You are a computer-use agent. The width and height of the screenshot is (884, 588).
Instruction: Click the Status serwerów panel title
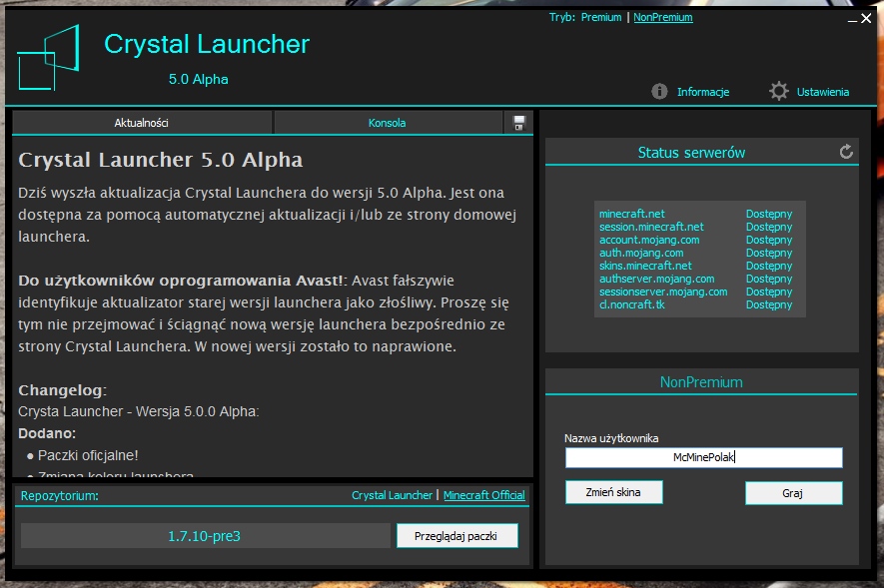691,153
